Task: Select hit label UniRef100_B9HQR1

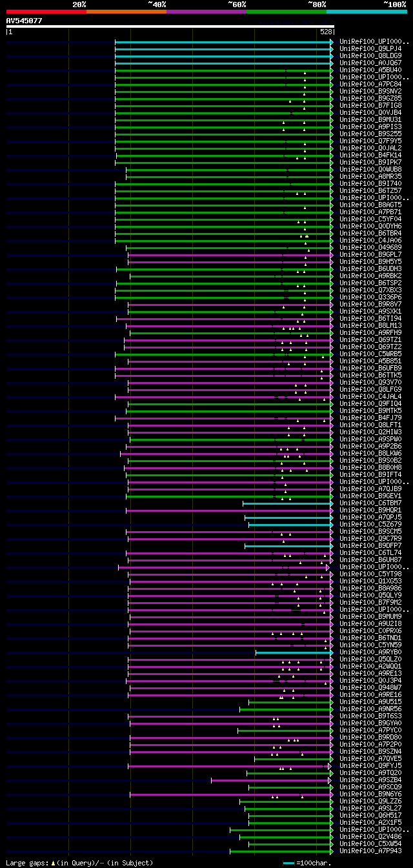Action: (370, 510)
